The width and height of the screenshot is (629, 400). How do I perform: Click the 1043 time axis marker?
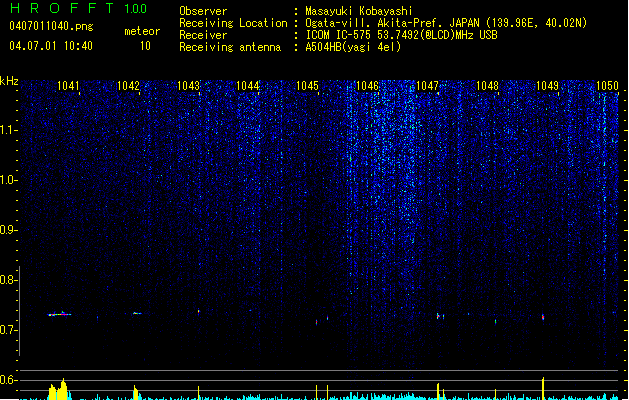pos(188,86)
